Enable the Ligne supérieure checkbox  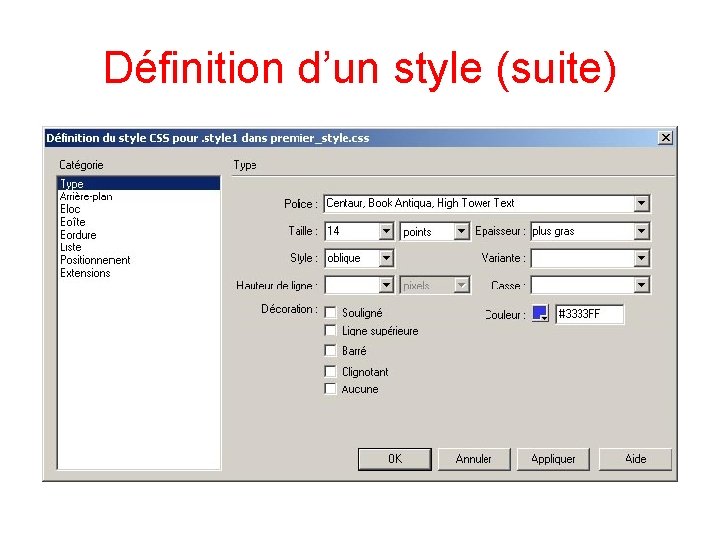(x=331, y=331)
